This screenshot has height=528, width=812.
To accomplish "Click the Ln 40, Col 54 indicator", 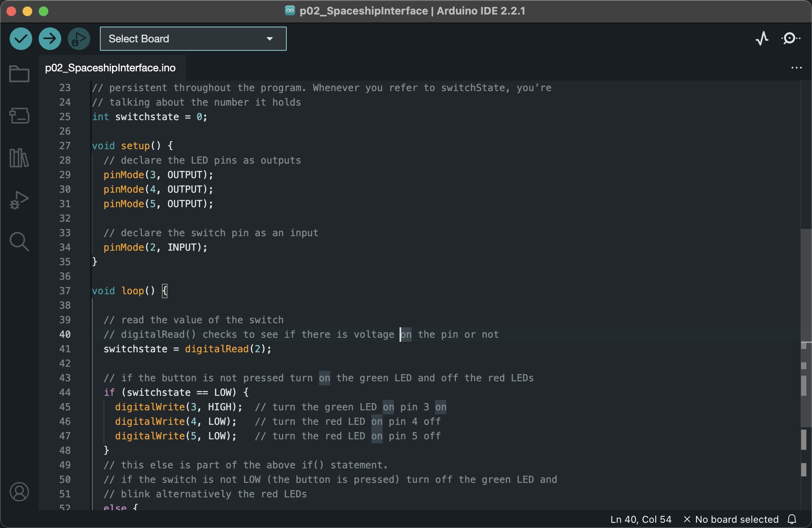I will click(x=641, y=519).
